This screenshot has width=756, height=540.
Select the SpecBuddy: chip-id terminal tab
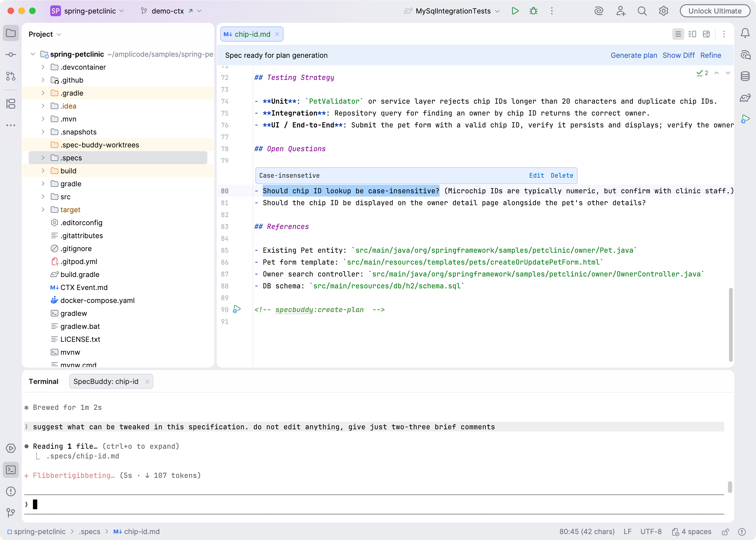(x=106, y=382)
